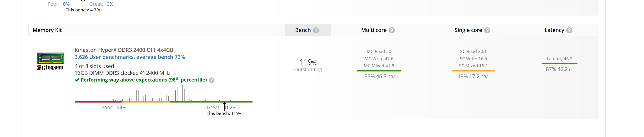Click the Kingston memory module logo

50,61
